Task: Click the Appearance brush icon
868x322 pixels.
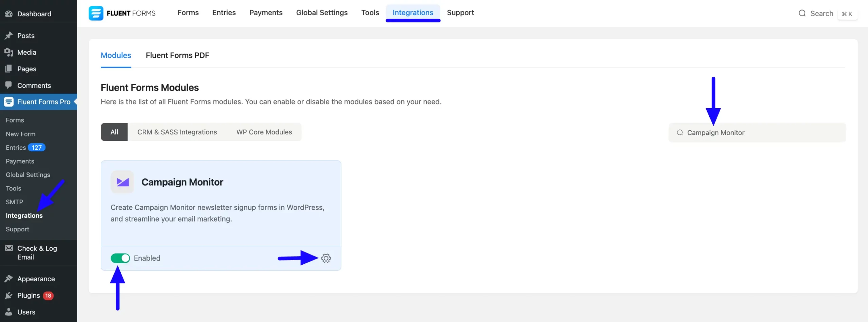Action: point(9,279)
